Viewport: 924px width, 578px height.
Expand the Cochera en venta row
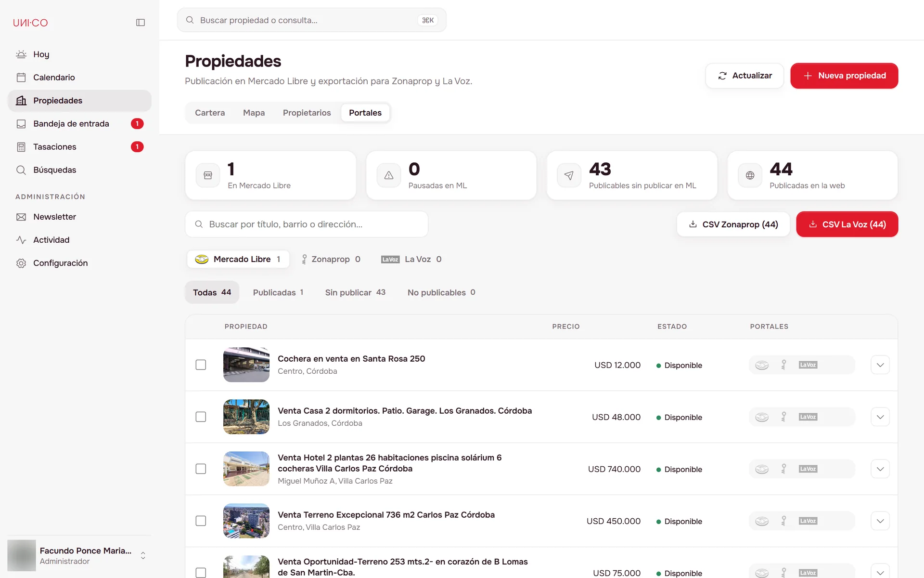[880, 365]
